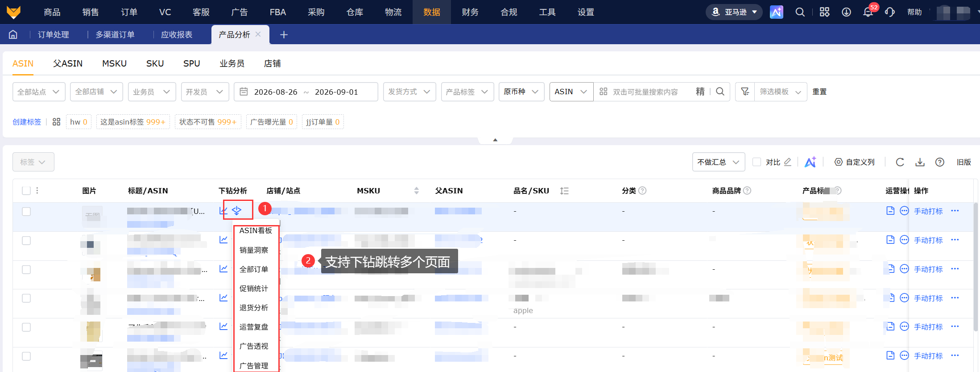
Task: Add a new tab with plus icon
Action: 284,34
